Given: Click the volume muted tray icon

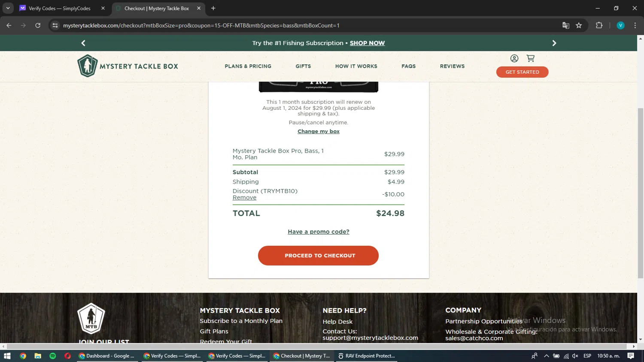Looking at the screenshot, I should coord(575,356).
